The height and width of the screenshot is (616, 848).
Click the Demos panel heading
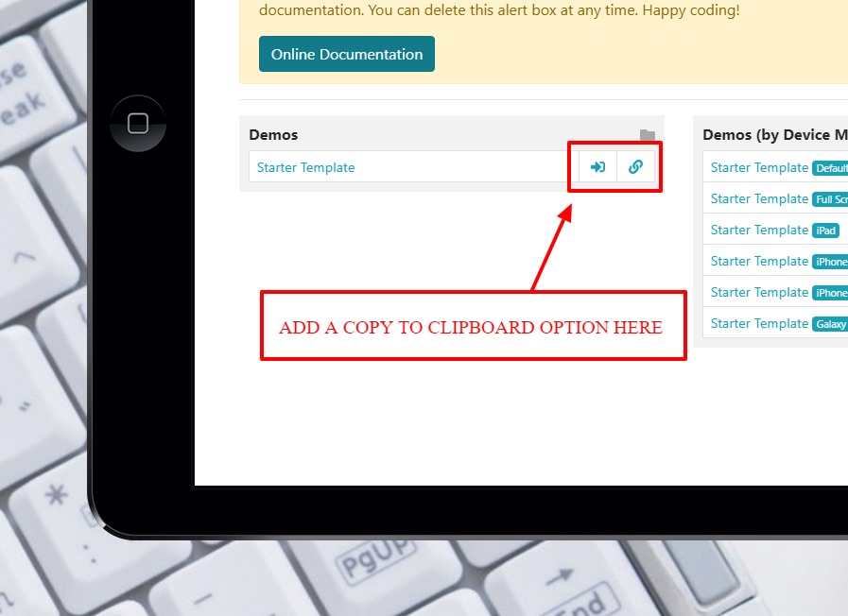(273, 134)
